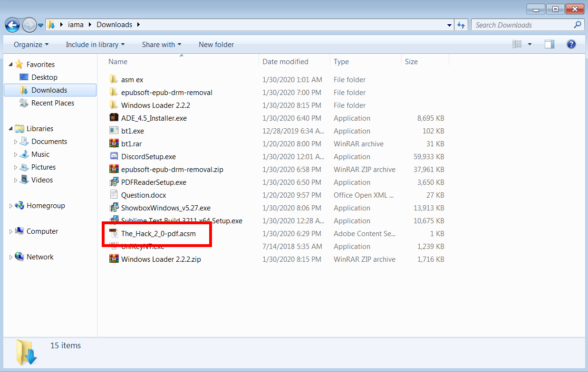Select the asm ex folder icon

(114, 79)
